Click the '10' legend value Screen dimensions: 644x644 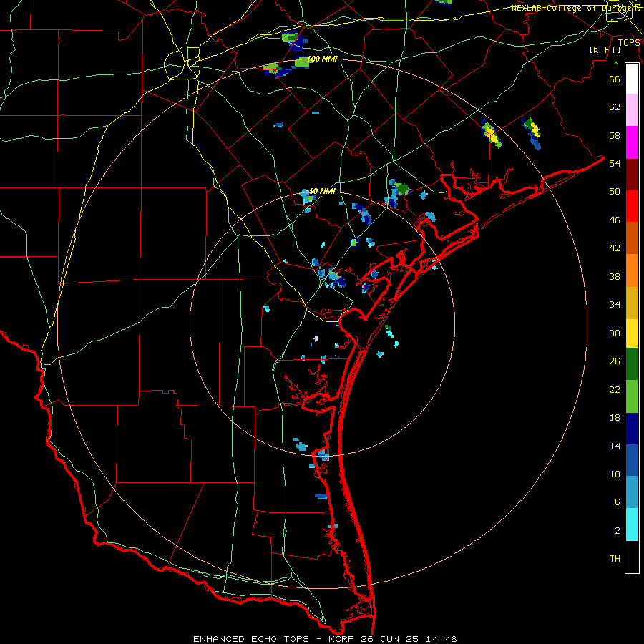pos(615,474)
